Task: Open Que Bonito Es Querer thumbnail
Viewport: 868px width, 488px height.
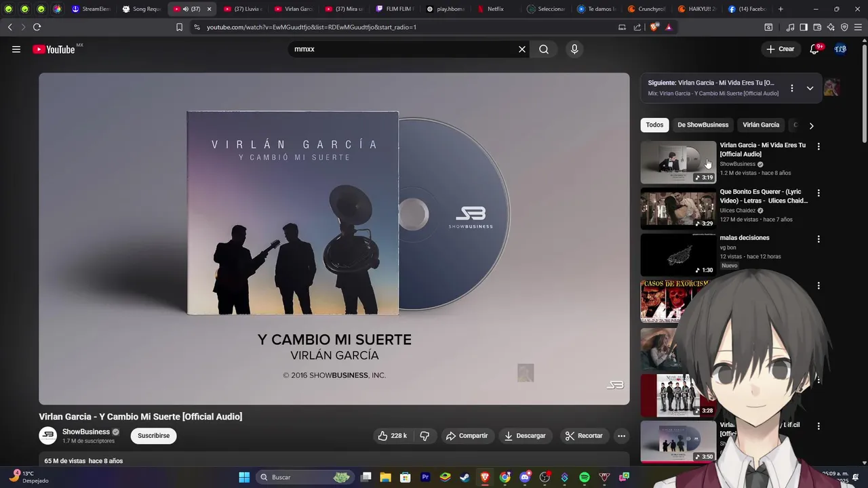Action: coord(678,209)
